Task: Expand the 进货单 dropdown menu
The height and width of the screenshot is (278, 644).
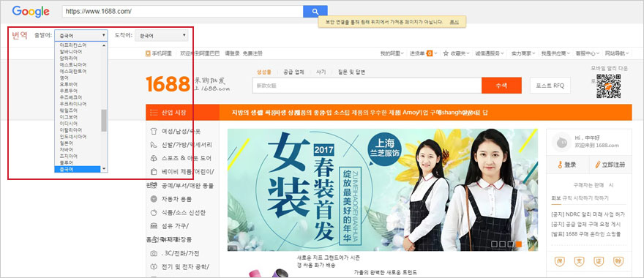Action: click(x=424, y=53)
